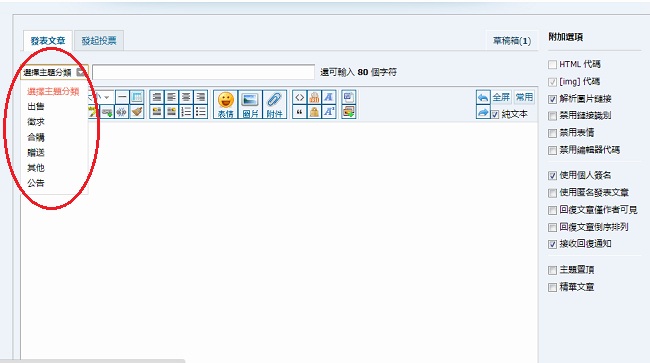Undo with the left-pointing blue arrow

coord(483,97)
